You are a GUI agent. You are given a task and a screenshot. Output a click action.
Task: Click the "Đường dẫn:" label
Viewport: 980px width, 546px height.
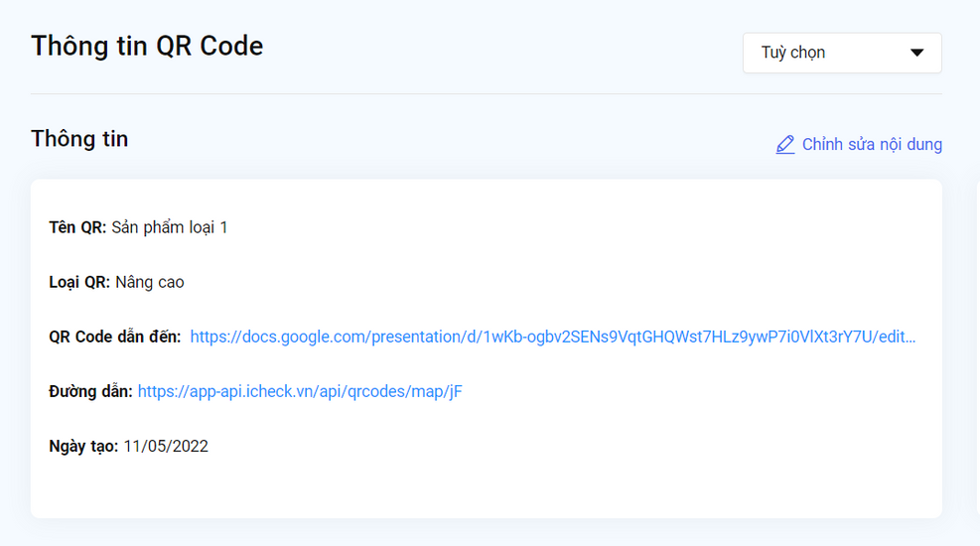click(90, 391)
